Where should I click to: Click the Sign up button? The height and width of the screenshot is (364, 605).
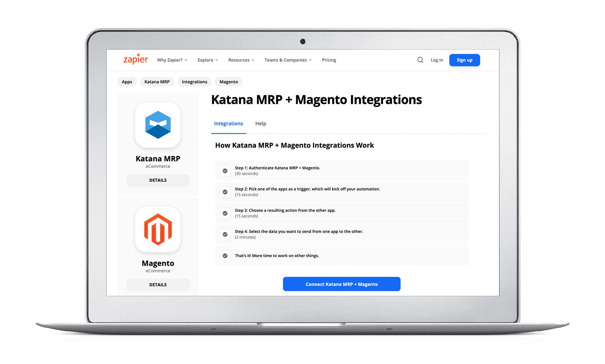point(464,60)
